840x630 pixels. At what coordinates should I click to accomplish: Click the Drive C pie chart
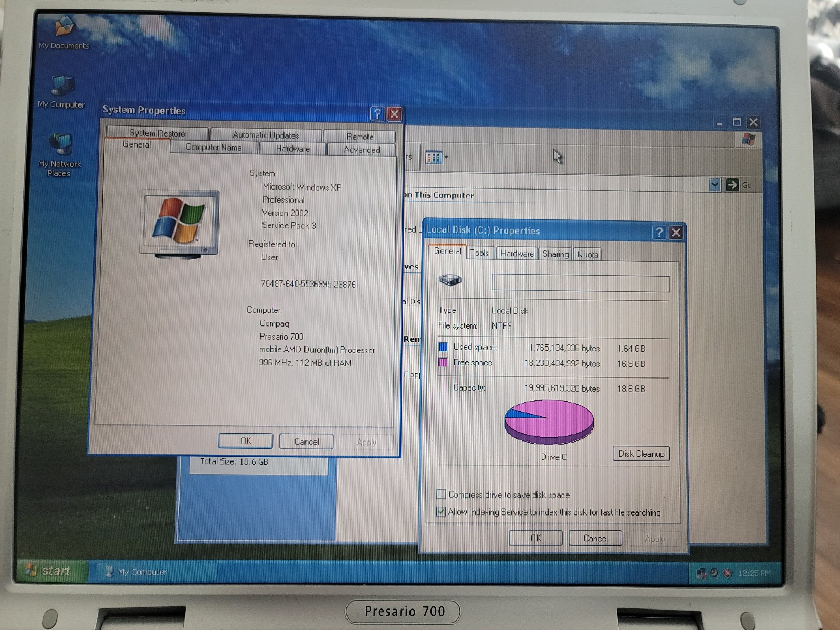549,422
